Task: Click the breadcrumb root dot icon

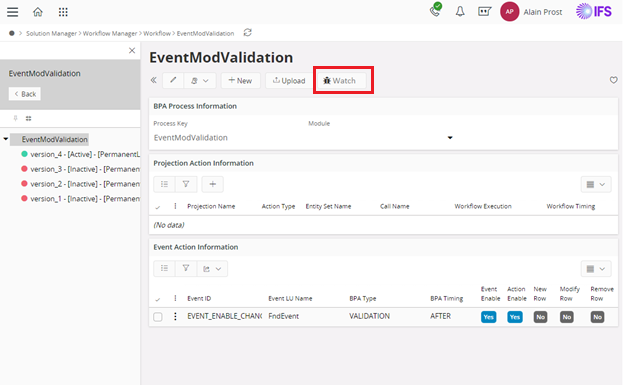Action: [12, 33]
